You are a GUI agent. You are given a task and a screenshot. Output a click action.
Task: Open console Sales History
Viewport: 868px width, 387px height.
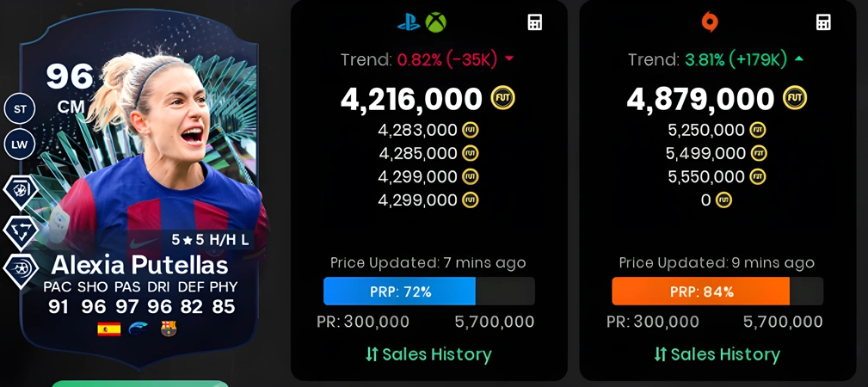428,354
